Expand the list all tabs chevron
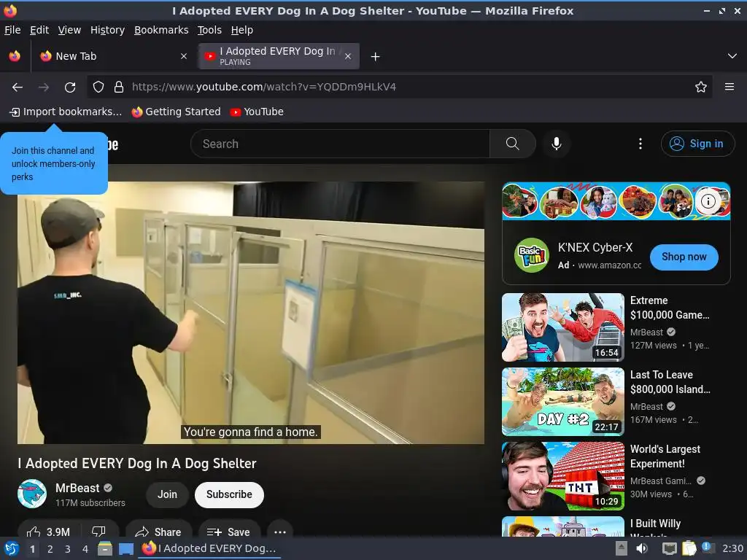 click(732, 56)
